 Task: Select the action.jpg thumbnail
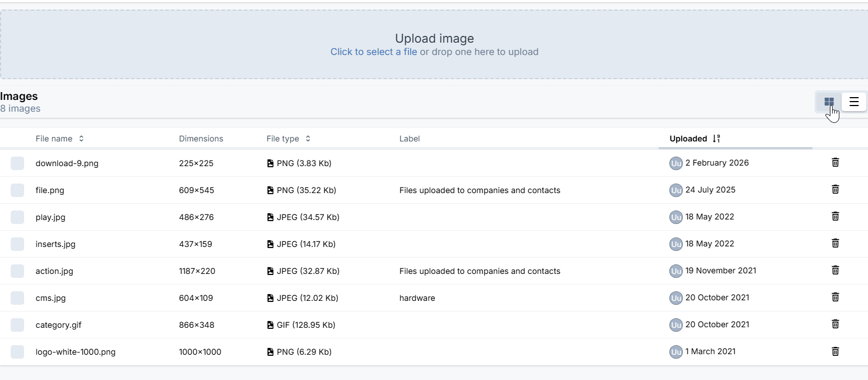pyautogui.click(x=17, y=271)
